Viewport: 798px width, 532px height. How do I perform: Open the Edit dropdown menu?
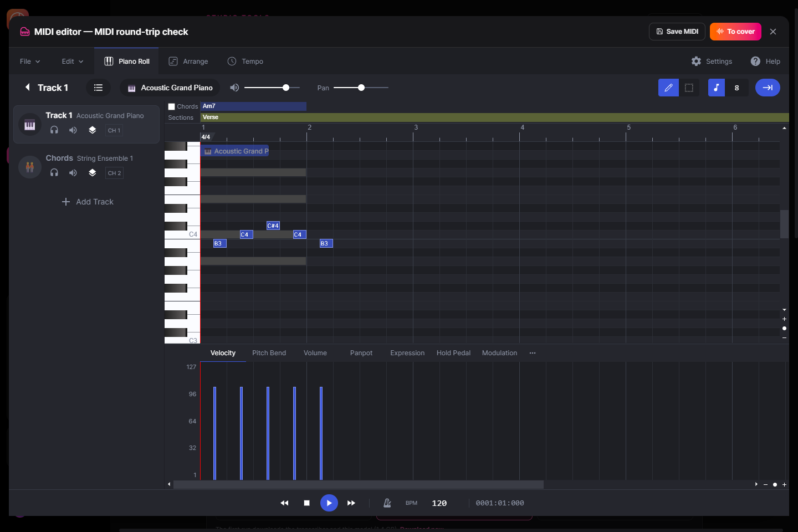(73, 61)
